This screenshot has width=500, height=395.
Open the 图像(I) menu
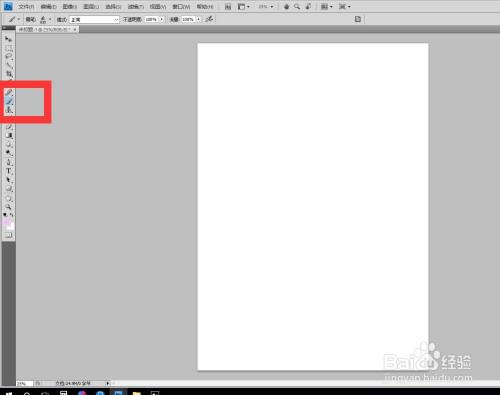[70, 7]
